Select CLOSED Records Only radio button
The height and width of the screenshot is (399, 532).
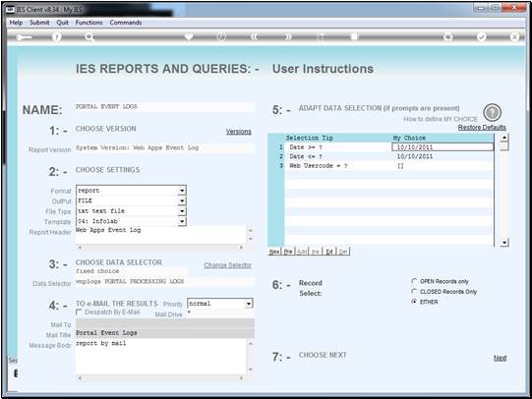tap(414, 291)
